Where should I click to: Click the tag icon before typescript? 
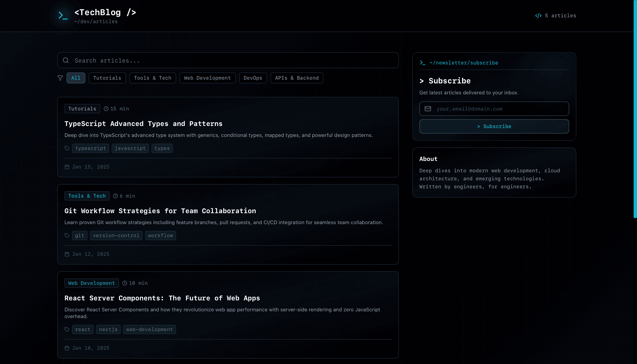point(67,148)
